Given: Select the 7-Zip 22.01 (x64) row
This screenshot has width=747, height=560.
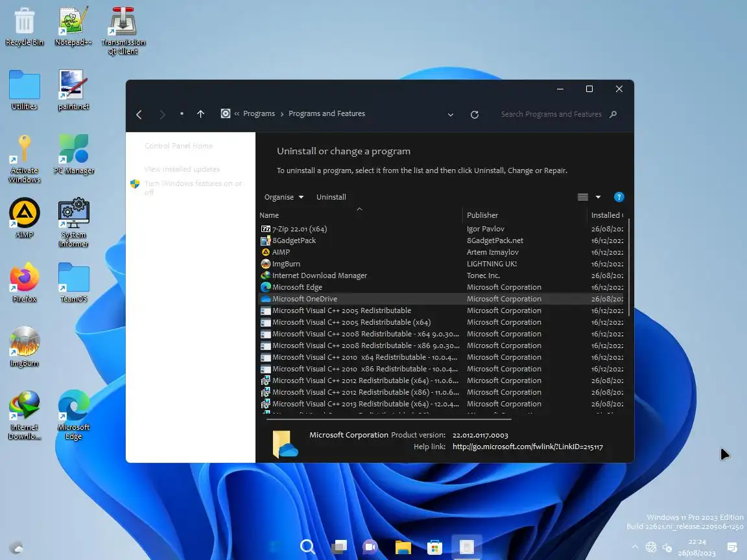Looking at the screenshot, I should pyautogui.click(x=442, y=229).
